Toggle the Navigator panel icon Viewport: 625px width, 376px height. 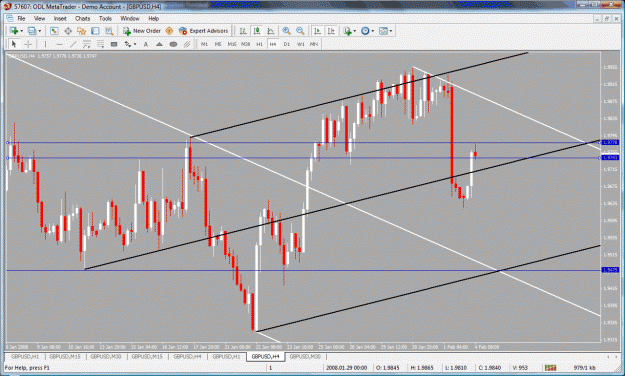[x=81, y=31]
